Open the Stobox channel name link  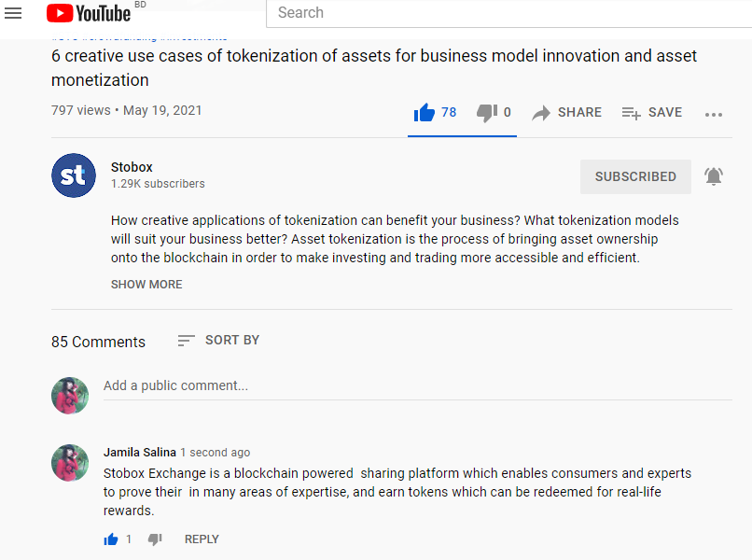coord(132,167)
